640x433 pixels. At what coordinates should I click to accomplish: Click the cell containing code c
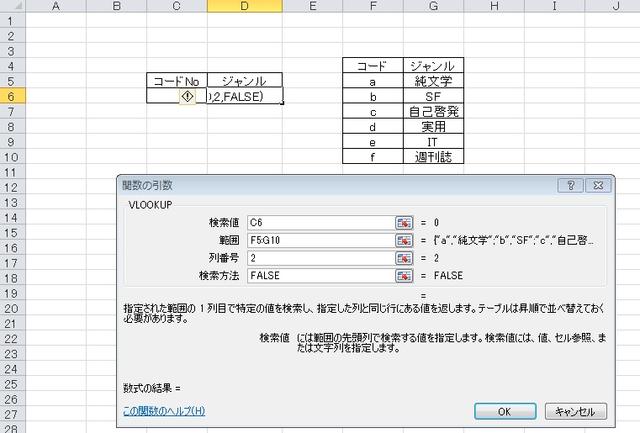click(373, 111)
